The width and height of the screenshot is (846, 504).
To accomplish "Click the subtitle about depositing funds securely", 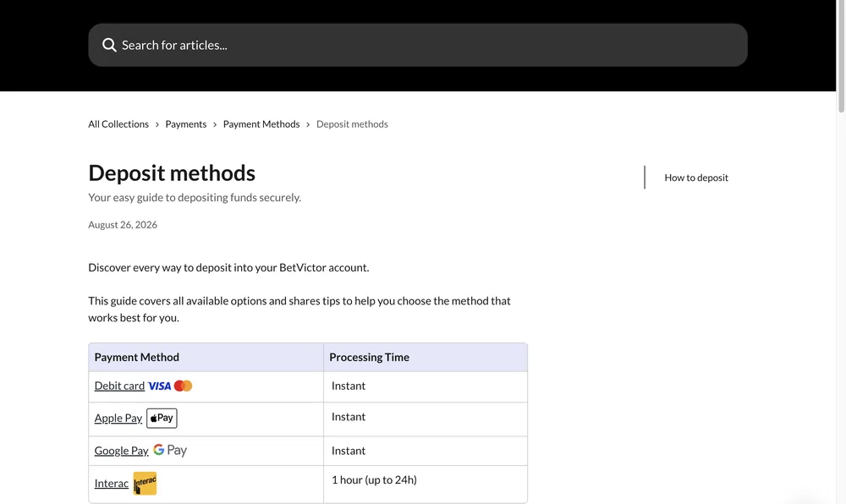I will (x=195, y=197).
